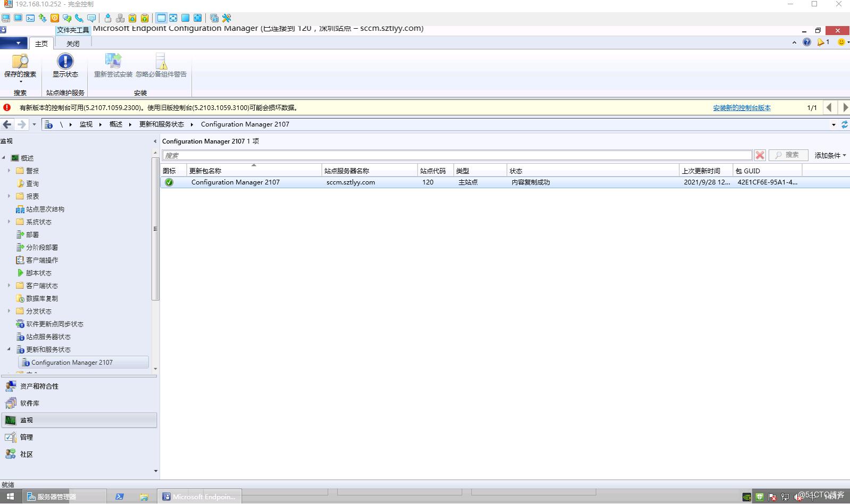Select Configuration Manager 2107 tree item
Viewport: 850px width, 504px height.
click(x=84, y=362)
